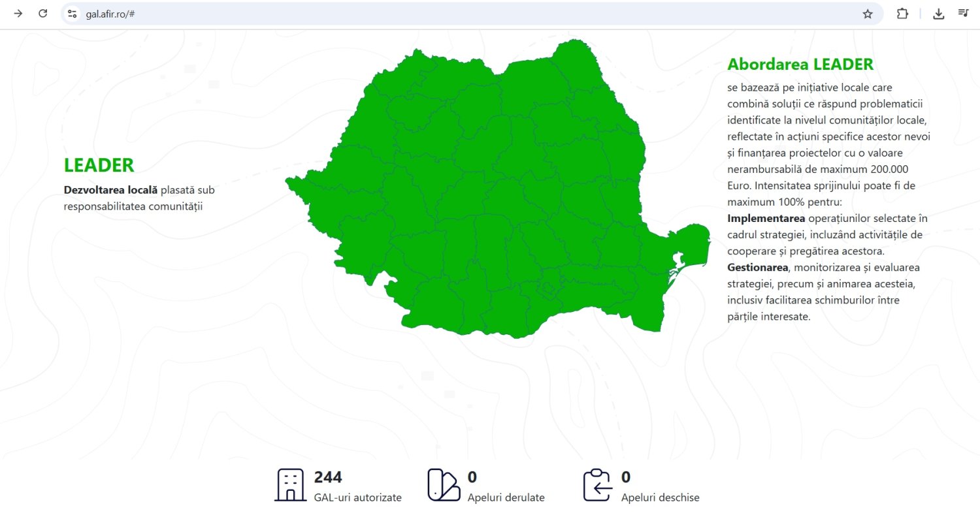Screen dimensions: 980x517
Task: Bookmark the page with the star icon
Action: 868,13
